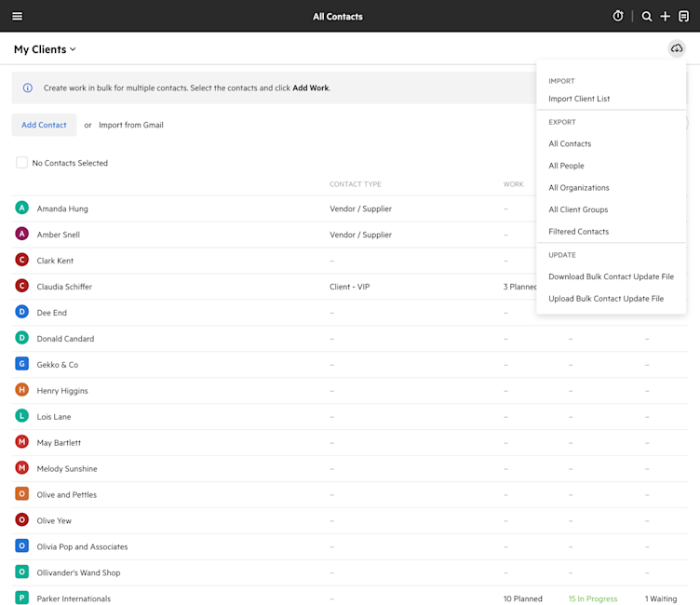Click the Add Contact button
The width and height of the screenshot is (700, 605).
(44, 125)
